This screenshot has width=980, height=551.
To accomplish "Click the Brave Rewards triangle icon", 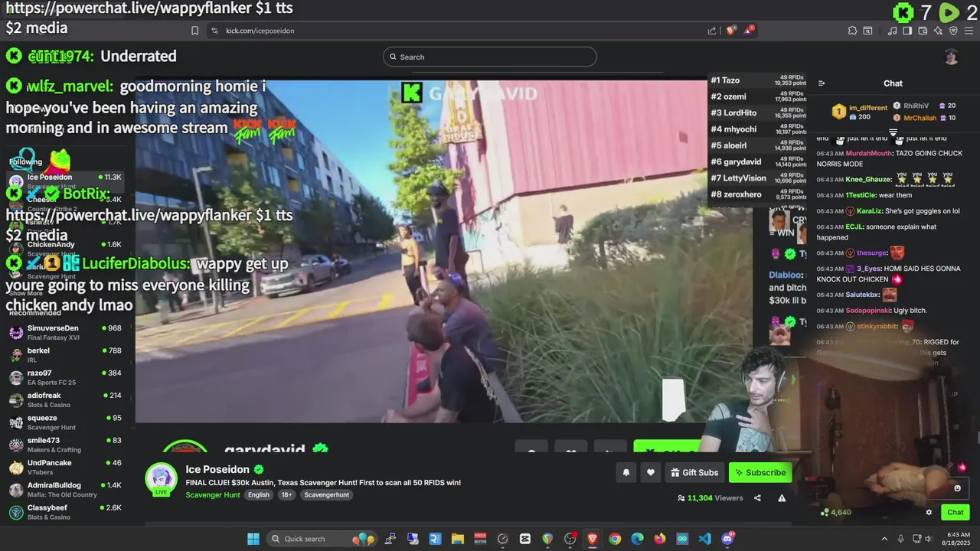I will pyautogui.click(x=749, y=31).
